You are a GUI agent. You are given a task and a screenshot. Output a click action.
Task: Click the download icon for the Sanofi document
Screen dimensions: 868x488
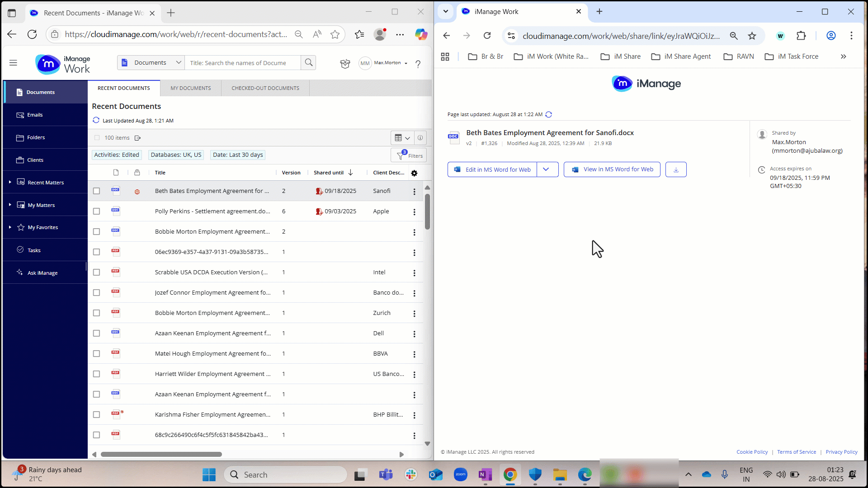675,169
